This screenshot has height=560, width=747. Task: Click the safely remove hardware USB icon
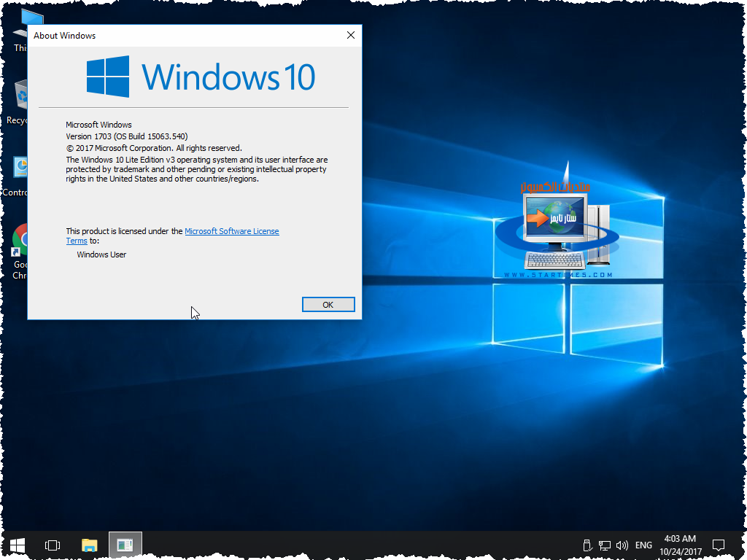pos(587,545)
